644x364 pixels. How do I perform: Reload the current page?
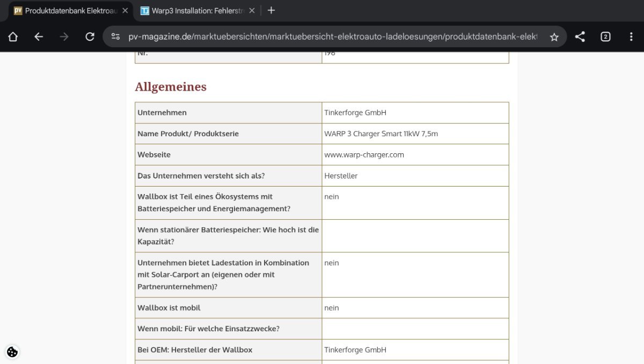(90, 36)
